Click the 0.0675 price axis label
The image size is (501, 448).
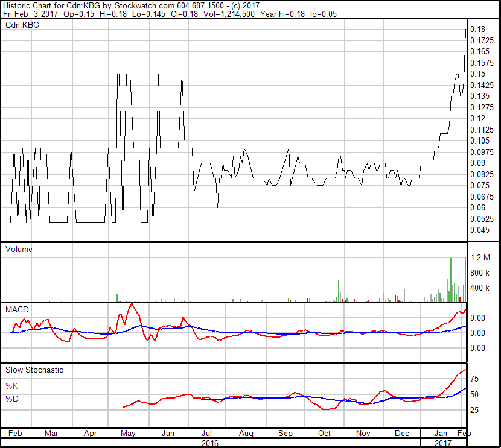click(x=482, y=197)
